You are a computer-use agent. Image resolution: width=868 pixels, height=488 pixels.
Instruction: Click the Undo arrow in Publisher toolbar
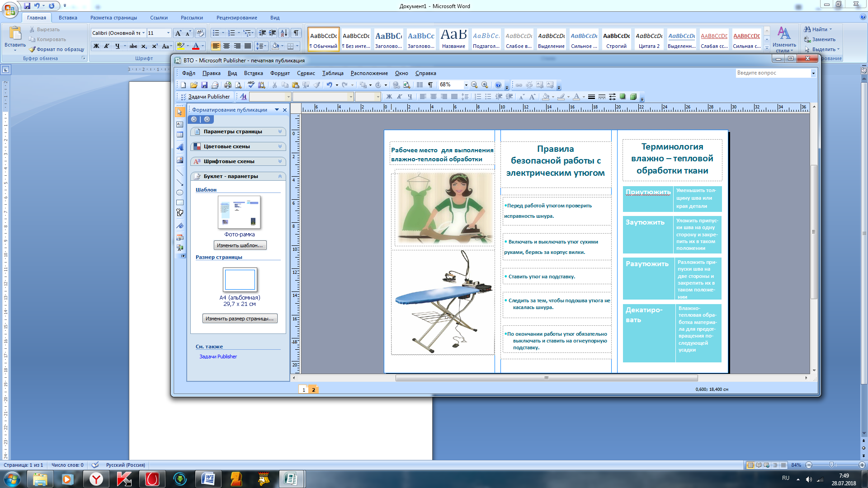330,85
